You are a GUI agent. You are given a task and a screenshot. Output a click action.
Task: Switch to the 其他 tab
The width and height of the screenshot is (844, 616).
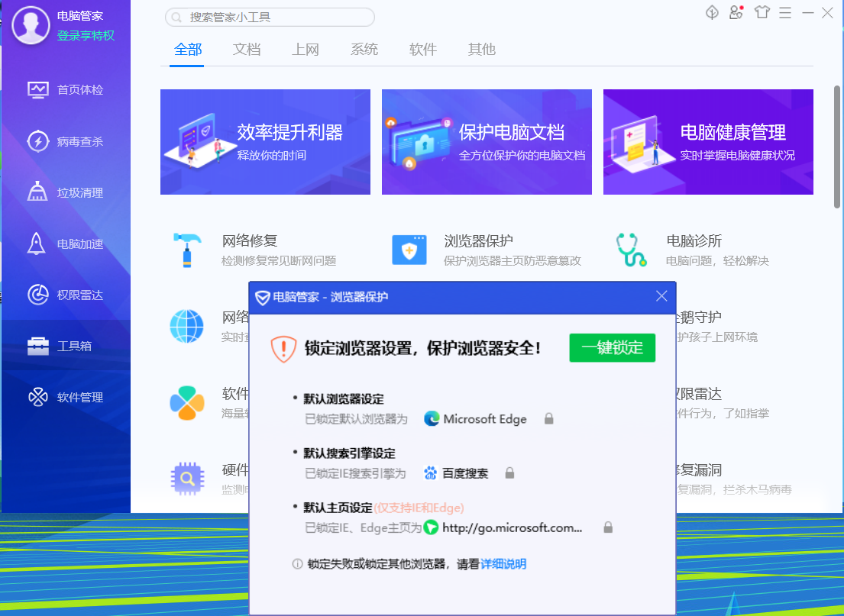[481, 50]
